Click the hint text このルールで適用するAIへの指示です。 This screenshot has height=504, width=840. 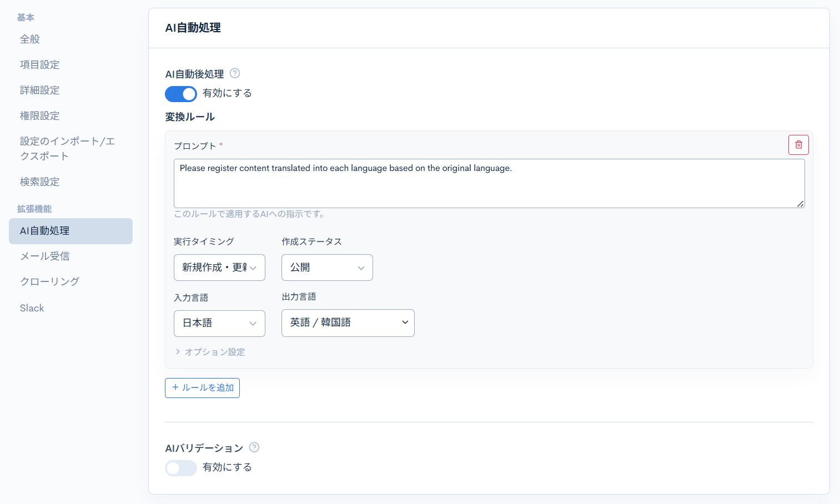point(249,214)
